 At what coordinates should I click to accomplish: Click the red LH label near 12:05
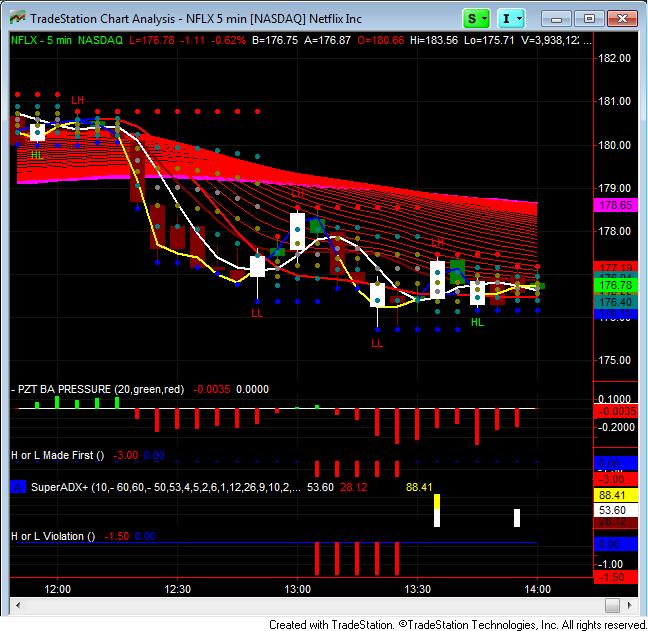click(78, 100)
